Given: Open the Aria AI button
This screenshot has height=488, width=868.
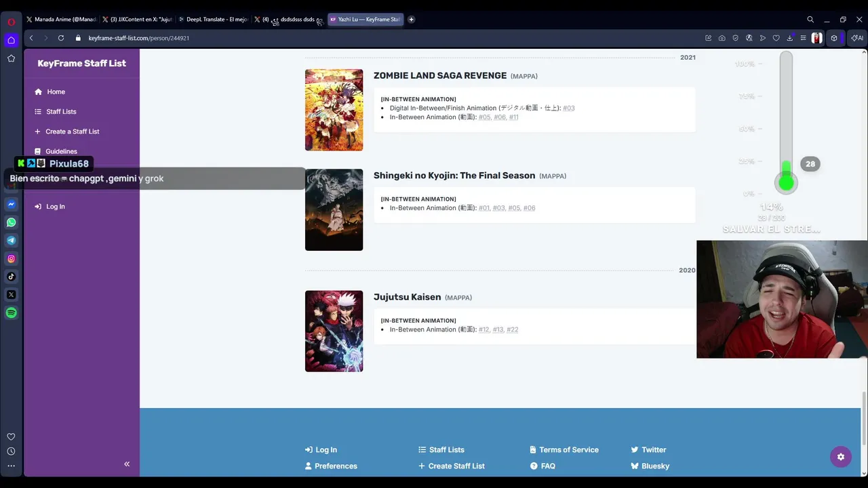Looking at the screenshot, I should point(857,38).
